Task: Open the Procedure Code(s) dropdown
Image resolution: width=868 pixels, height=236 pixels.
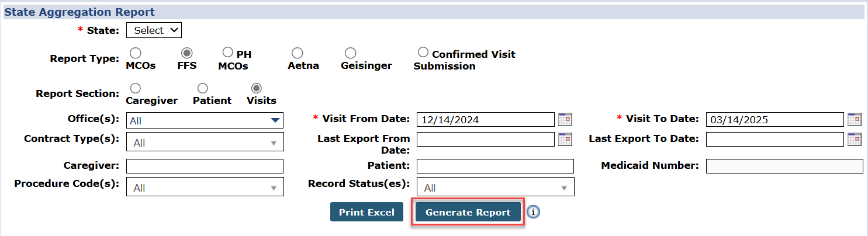Action: [x=205, y=188]
